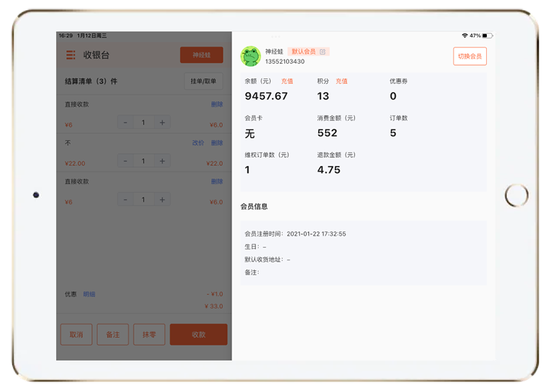This screenshot has width=551, height=392.
Task: Click the 消费金额 value 552
Action: click(x=327, y=133)
